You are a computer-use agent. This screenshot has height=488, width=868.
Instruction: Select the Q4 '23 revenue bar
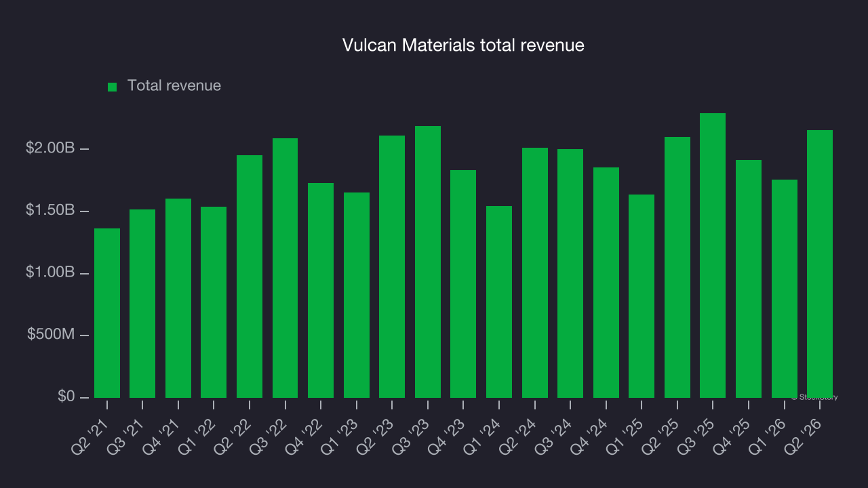pos(463,284)
